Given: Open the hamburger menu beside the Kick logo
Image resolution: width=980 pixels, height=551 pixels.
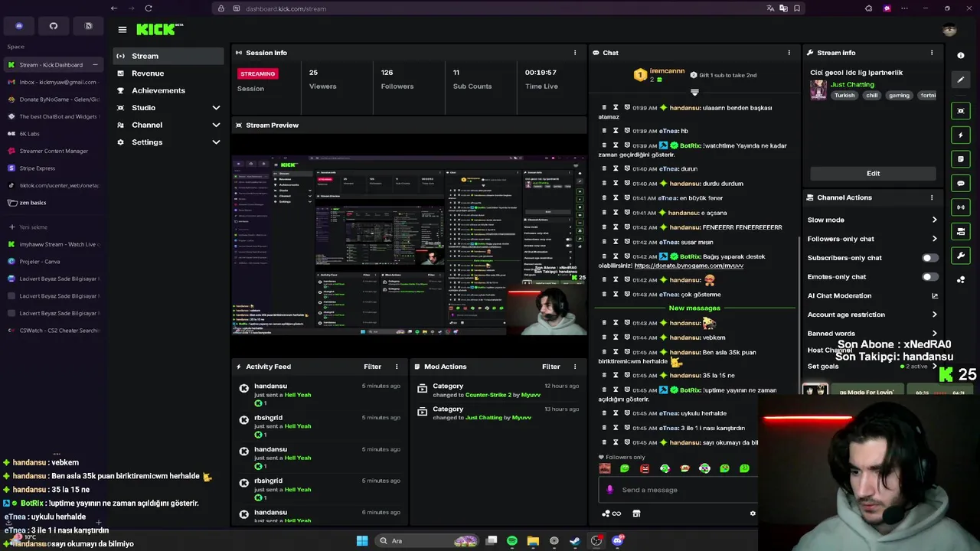Looking at the screenshot, I should [x=122, y=30].
